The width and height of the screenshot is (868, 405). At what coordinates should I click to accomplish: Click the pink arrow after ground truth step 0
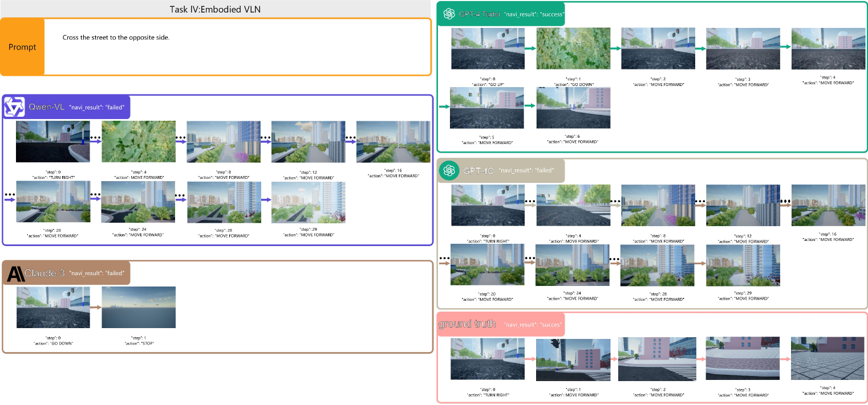pos(530,359)
